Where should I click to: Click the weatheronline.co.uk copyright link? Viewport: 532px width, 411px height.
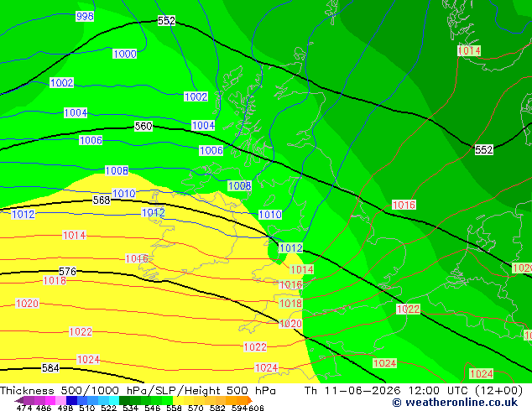(x=455, y=403)
